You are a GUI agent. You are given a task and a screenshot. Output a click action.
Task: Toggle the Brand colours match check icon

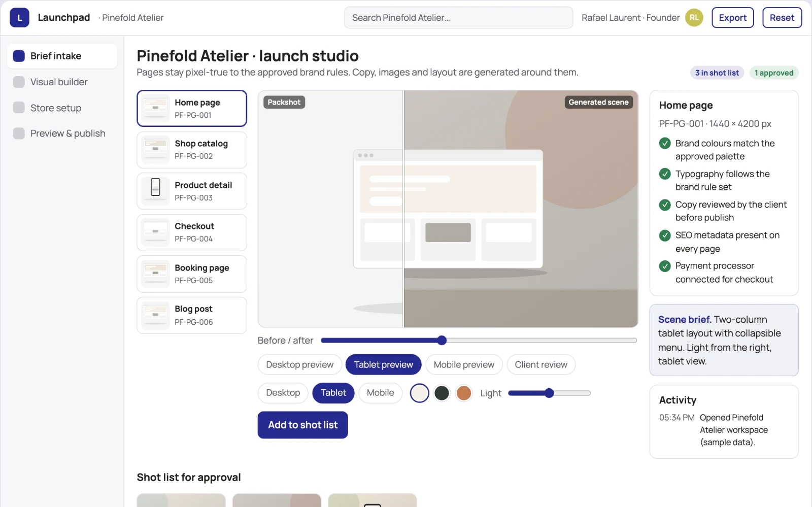[665, 143]
